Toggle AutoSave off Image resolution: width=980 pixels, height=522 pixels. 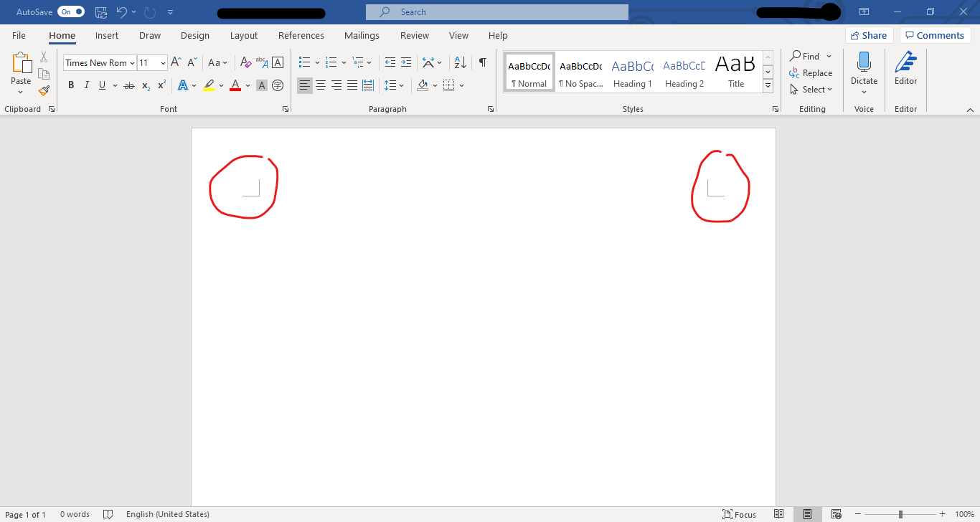(x=70, y=11)
